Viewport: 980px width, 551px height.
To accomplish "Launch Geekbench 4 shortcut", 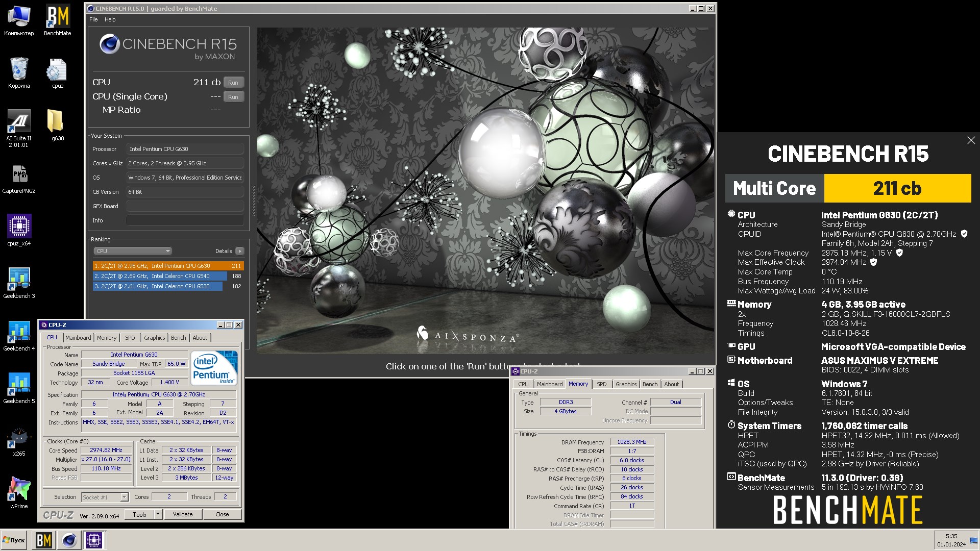I will 19,335.
